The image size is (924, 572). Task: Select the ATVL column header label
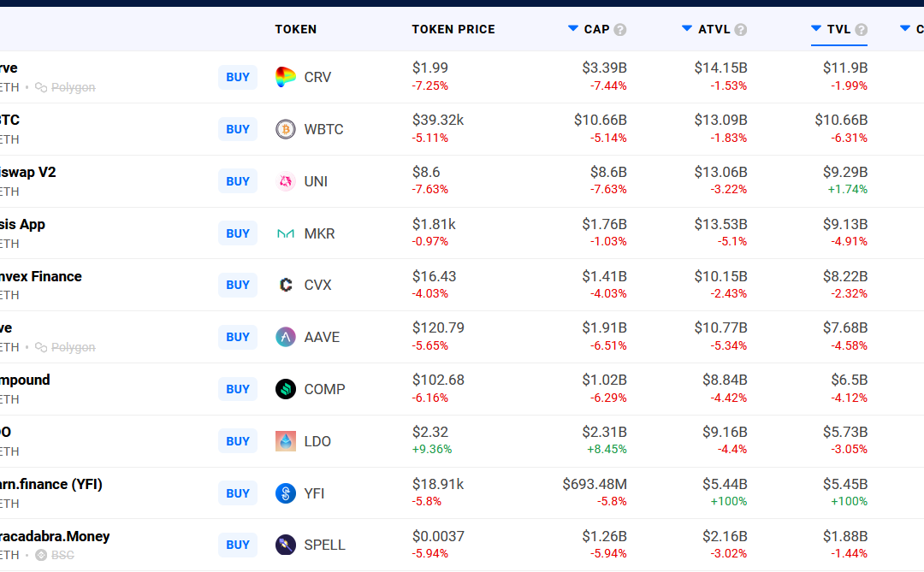click(x=714, y=29)
